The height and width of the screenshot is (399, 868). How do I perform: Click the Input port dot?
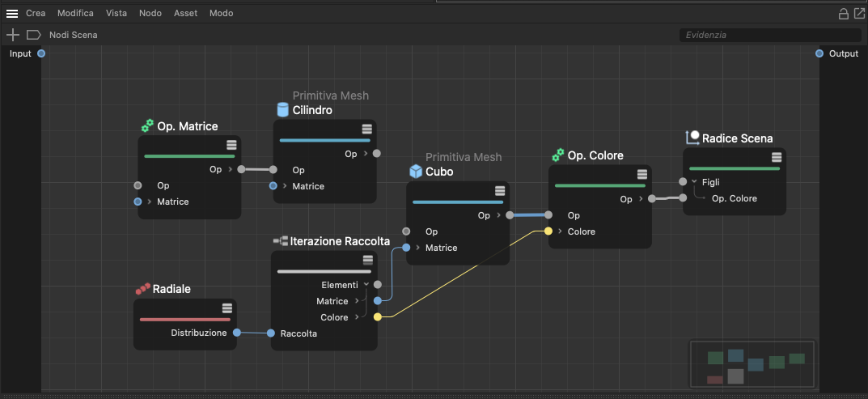[x=41, y=53]
